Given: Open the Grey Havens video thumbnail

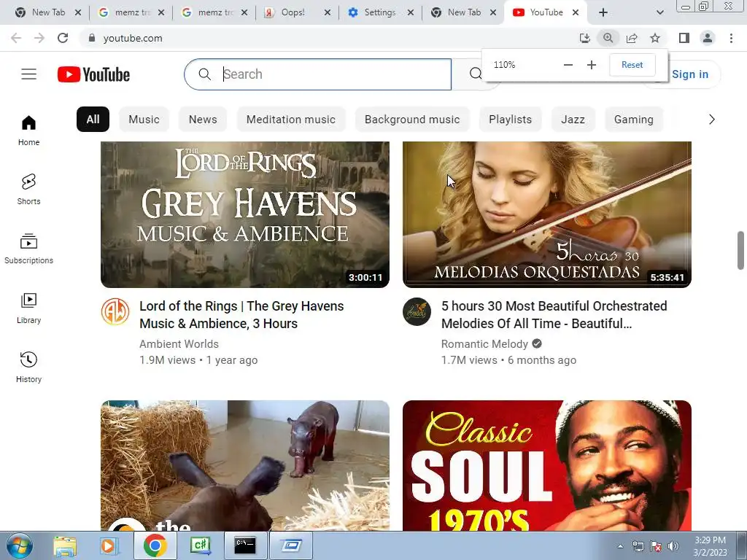Looking at the screenshot, I should point(245,214).
